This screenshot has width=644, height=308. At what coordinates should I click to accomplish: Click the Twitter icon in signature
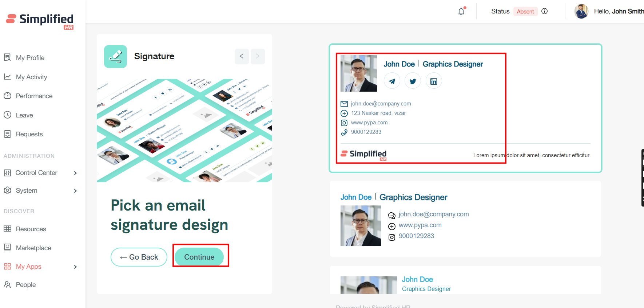(x=413, y=81)
